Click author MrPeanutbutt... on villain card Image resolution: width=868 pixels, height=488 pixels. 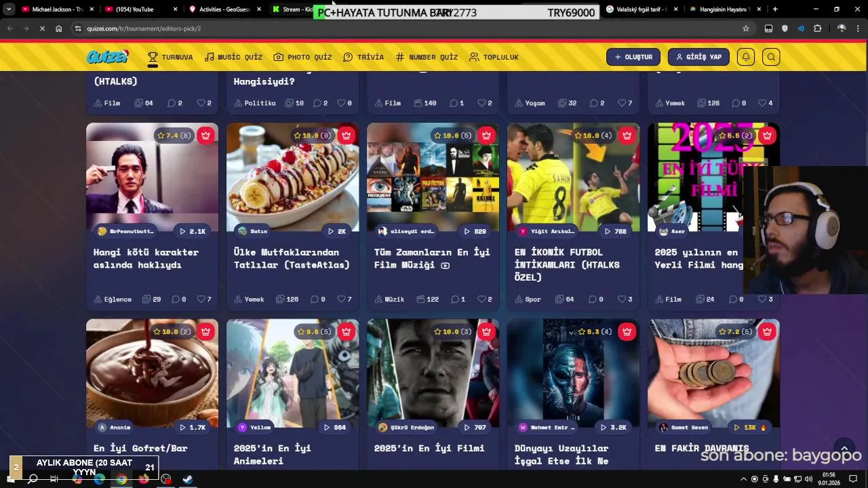[125, 231]
